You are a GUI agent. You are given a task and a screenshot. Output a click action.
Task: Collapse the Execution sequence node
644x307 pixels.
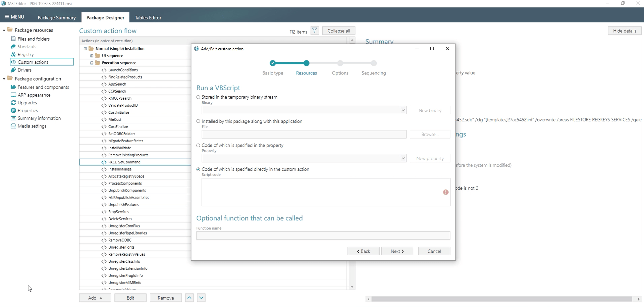92,63
